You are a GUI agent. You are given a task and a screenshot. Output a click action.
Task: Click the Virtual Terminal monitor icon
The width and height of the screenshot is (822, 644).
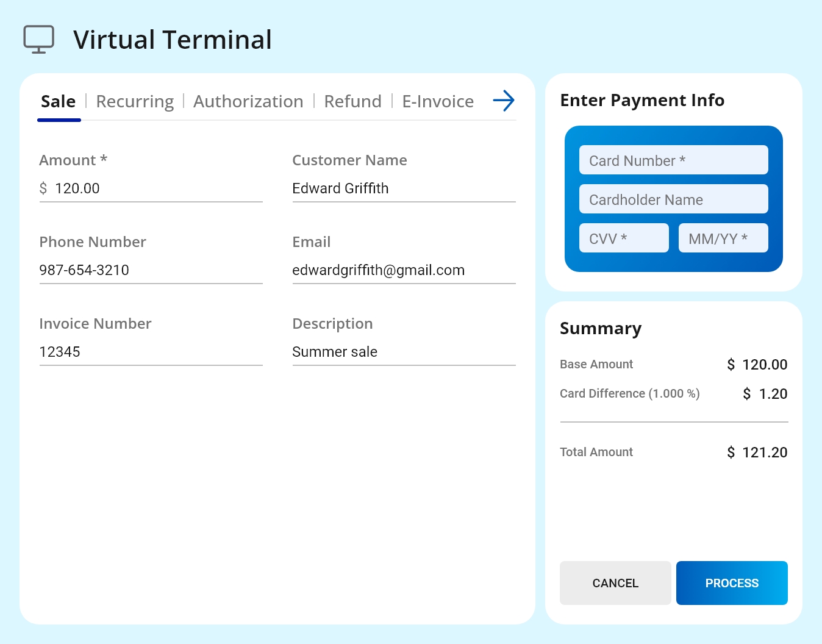click(38, 38)
